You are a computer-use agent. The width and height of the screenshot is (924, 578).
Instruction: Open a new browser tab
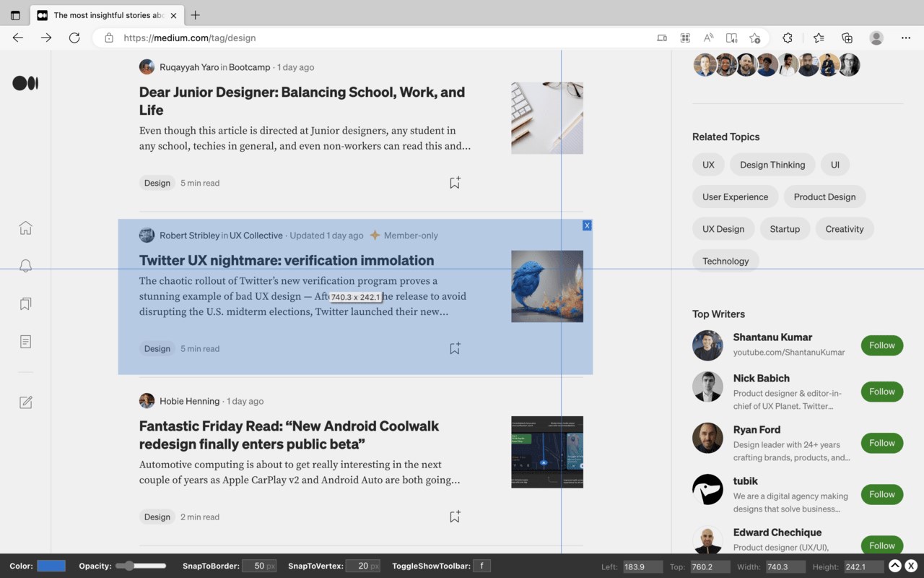(195, 15)
